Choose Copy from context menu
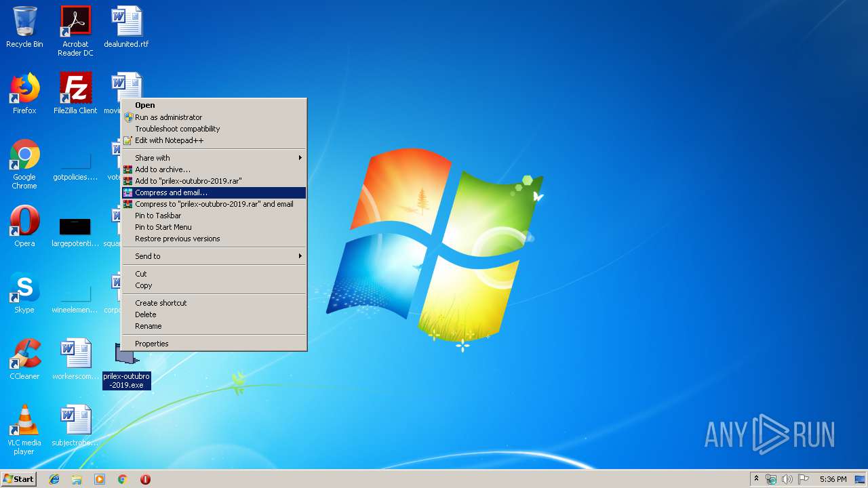868x488 pixels. (x=214, y=285)
